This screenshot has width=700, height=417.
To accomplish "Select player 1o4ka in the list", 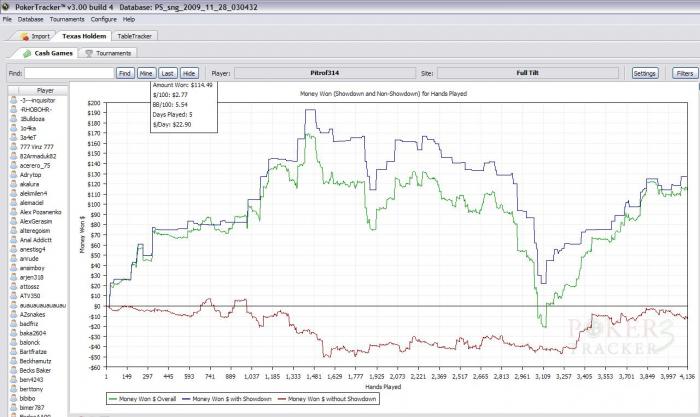I will click(28, 128).
